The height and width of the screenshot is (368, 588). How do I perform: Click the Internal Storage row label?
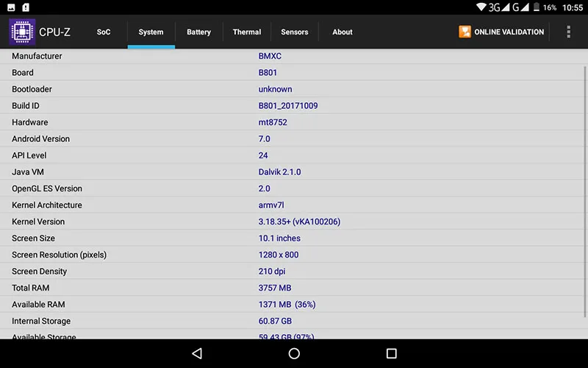click(41, 321)
